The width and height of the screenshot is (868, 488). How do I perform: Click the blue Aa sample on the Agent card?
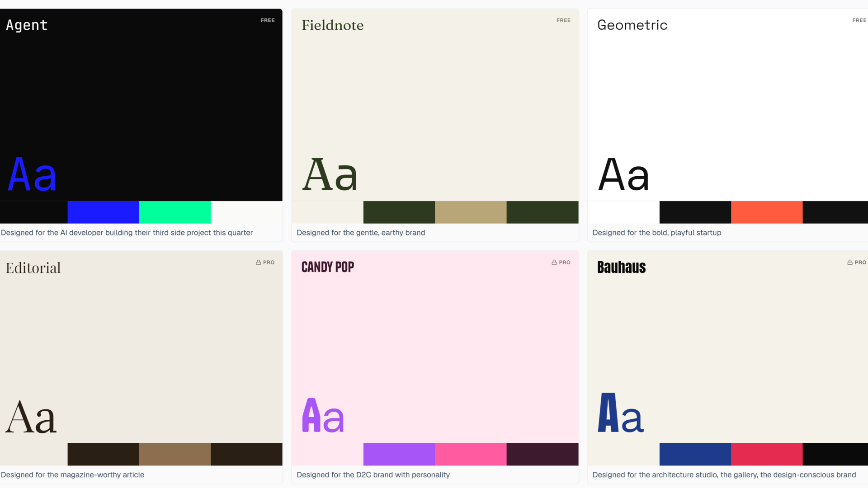pos(32,174)
